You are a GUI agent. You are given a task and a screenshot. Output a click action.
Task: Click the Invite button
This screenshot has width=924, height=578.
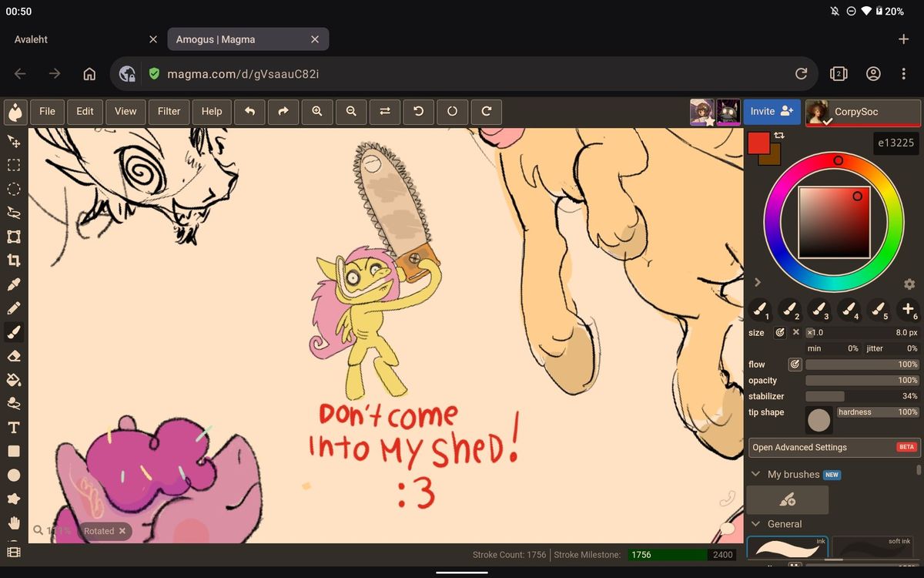[772, 112]
